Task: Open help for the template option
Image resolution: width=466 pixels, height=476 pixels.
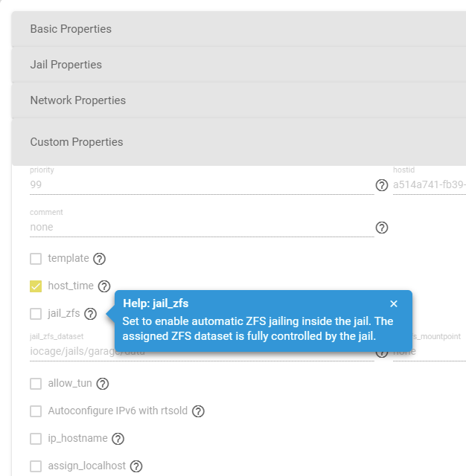Action: 100,259
